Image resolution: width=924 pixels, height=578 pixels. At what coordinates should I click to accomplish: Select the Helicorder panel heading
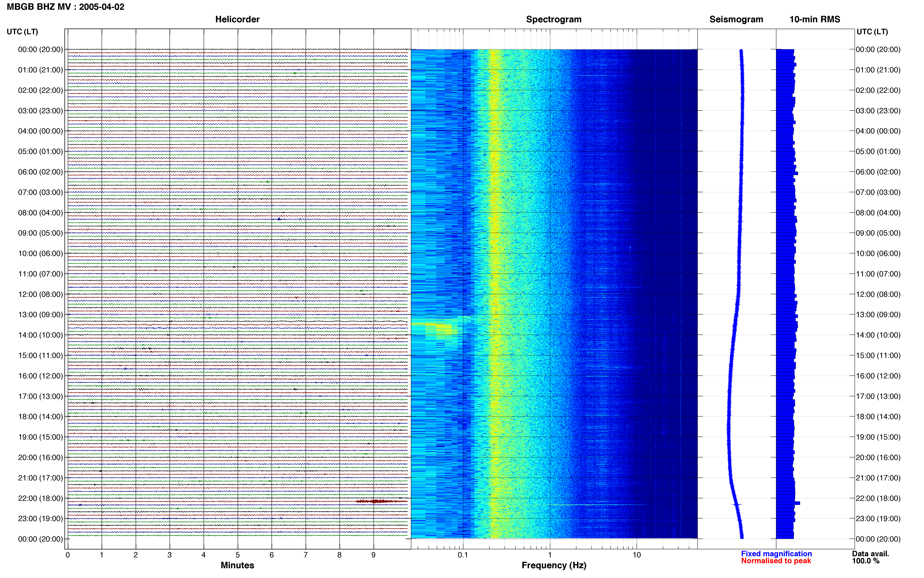pyautogui.click(x=237, y=19)
